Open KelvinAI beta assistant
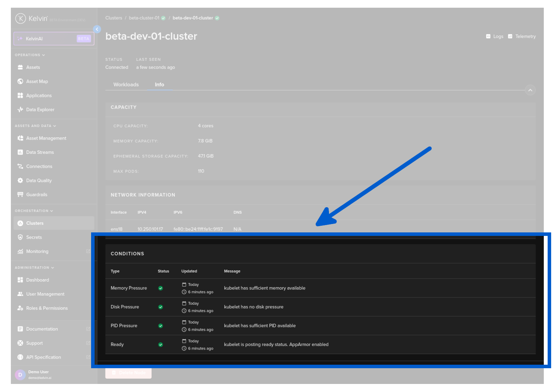Screen dimensions: 555x392 click(54, 38)
